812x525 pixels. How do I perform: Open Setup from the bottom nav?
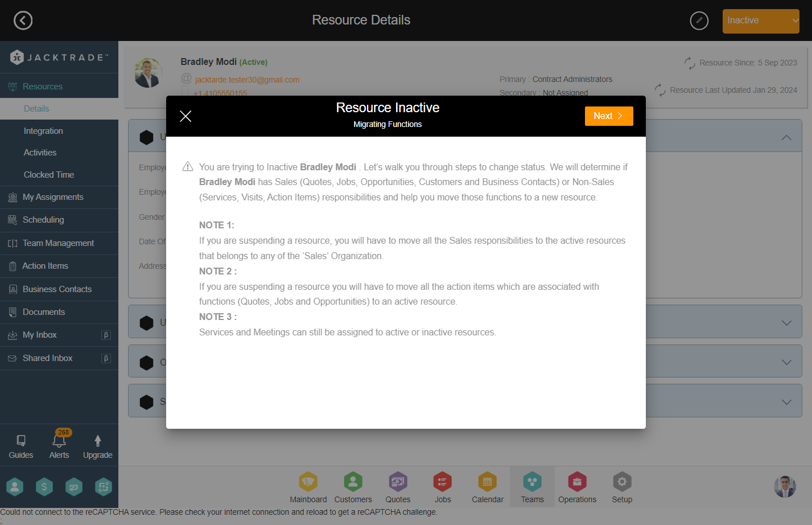[x=622, y=488]
